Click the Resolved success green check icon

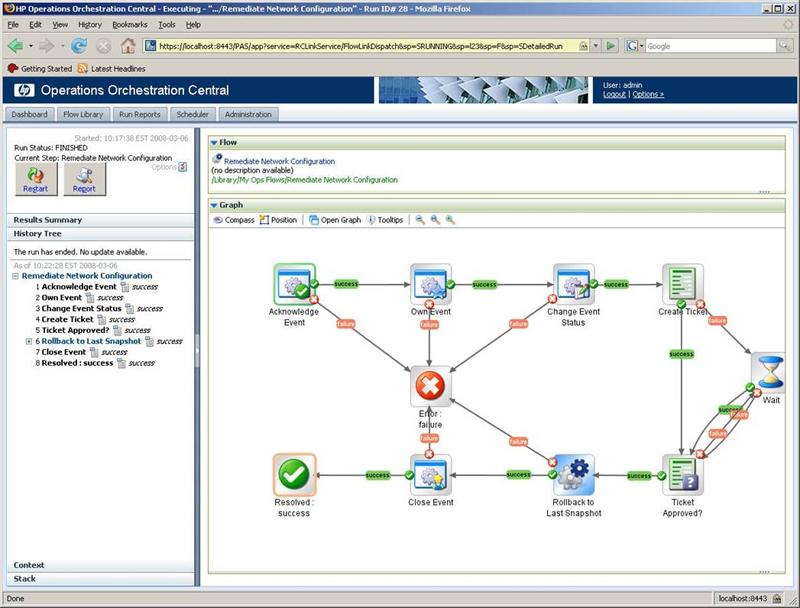294,475
